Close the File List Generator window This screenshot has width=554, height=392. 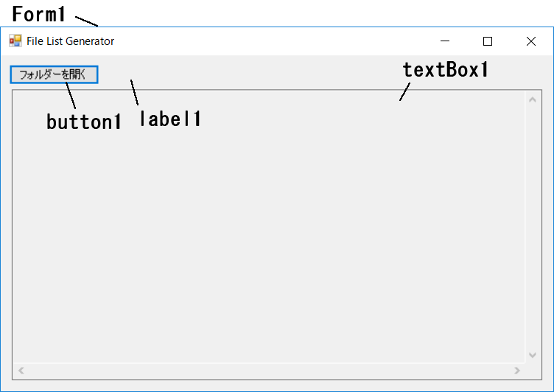[x=530, y=41]
